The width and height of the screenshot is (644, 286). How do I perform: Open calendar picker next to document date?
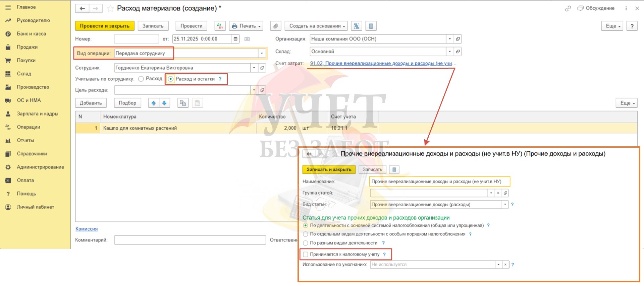pos(235,39)
